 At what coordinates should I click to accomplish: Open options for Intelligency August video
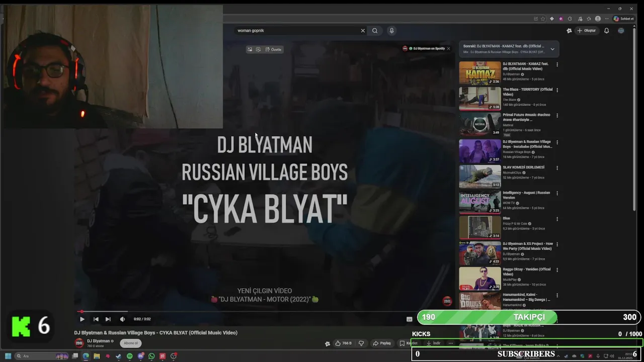pos(557,194)
